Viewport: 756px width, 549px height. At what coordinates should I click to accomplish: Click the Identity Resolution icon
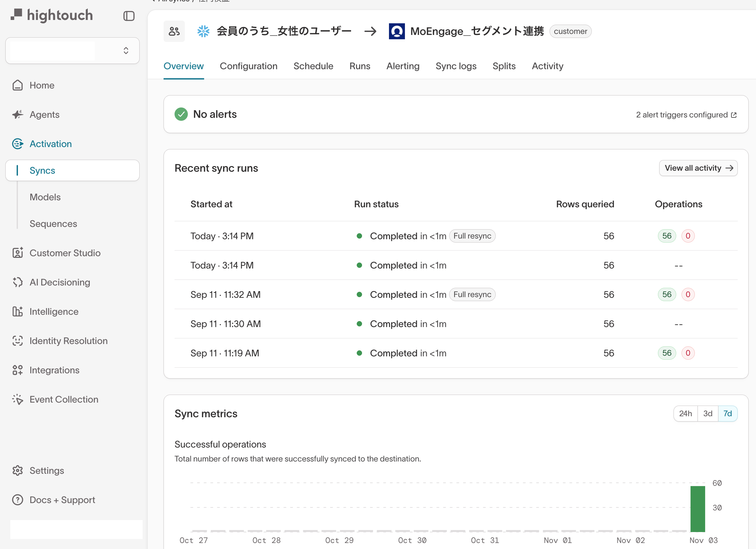click(17, 341)
